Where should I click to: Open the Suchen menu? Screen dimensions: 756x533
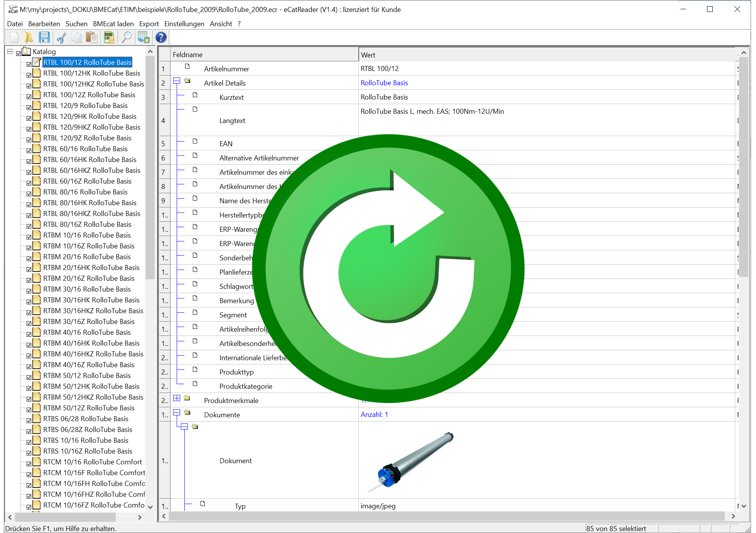(76, 24)
